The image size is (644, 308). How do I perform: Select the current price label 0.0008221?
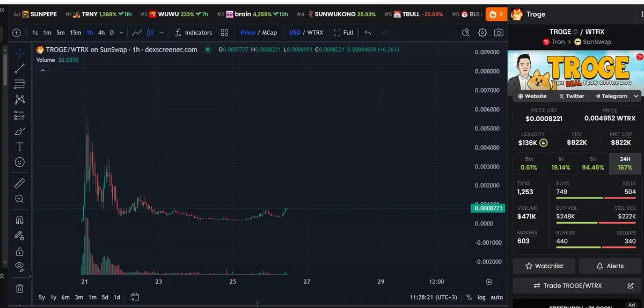[x=488, y=208]
